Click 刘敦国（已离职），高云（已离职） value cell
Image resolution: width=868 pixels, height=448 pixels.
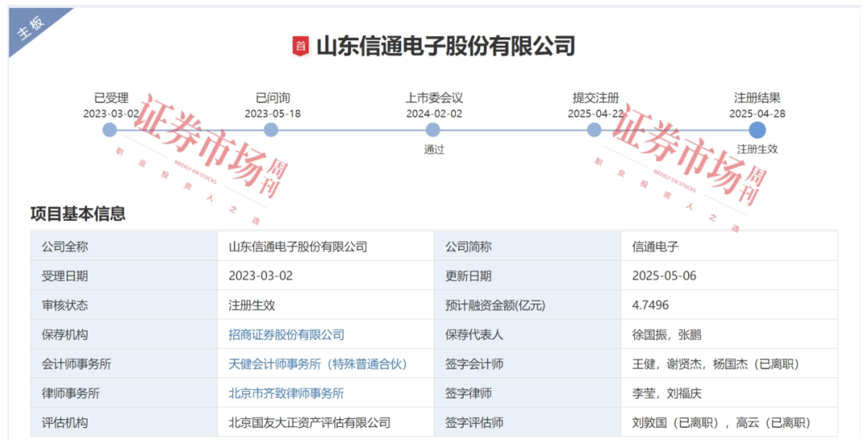730,422
